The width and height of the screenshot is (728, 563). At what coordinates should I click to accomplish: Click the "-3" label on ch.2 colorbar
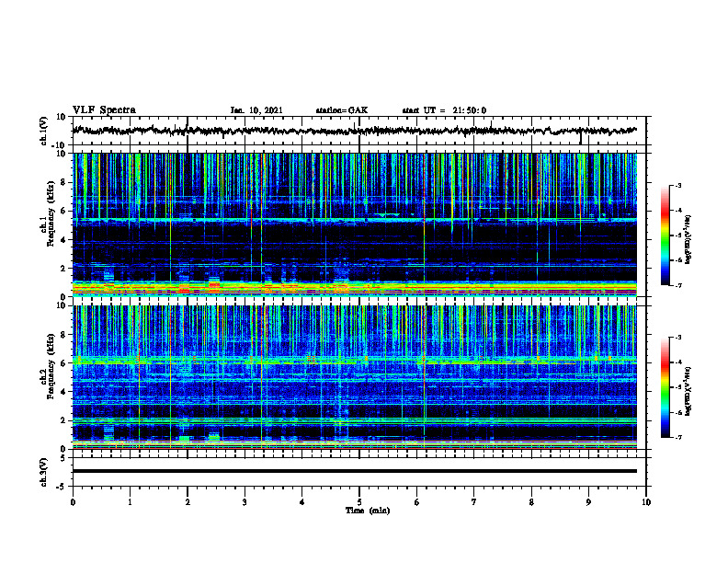pyautogui.click(x=677, y=338)
